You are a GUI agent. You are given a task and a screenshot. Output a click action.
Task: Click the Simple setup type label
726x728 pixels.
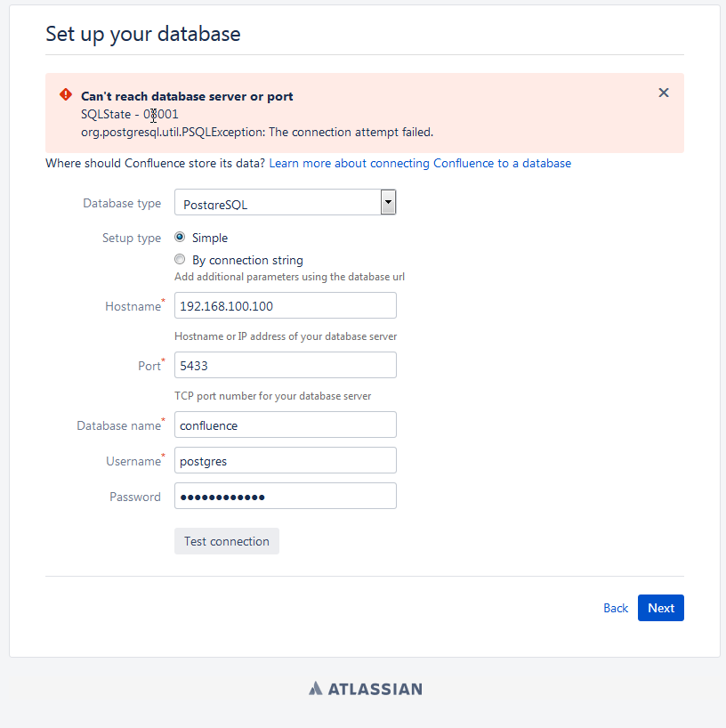[210, 238]
